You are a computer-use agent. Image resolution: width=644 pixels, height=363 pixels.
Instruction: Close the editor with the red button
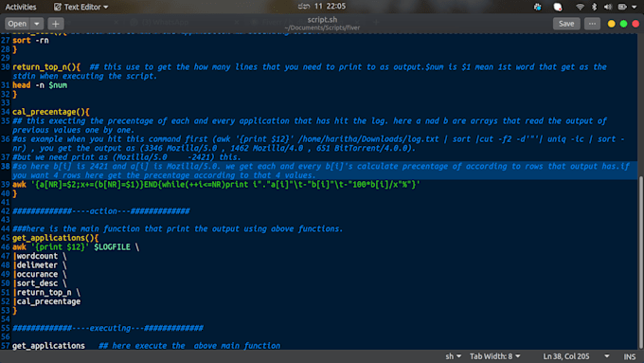coord(635,24)
